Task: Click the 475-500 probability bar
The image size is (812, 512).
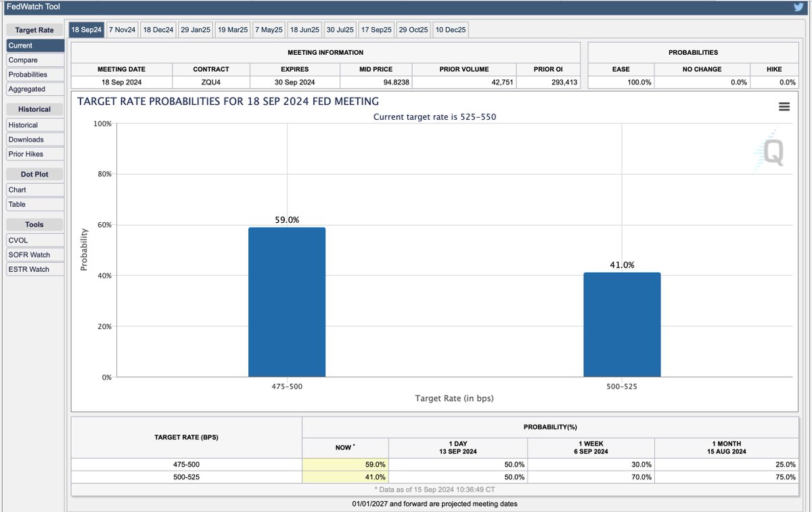Action: [x=287, y=302]
